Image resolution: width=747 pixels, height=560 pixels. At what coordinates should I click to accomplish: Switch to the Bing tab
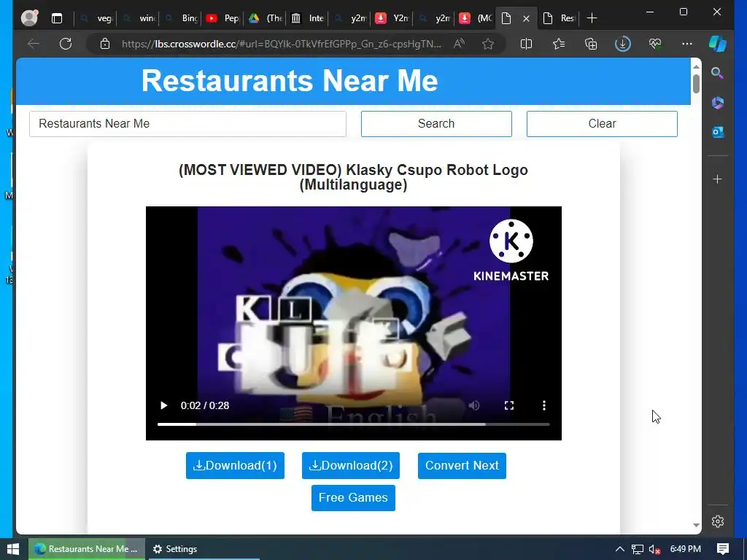[x=182, y=18]
